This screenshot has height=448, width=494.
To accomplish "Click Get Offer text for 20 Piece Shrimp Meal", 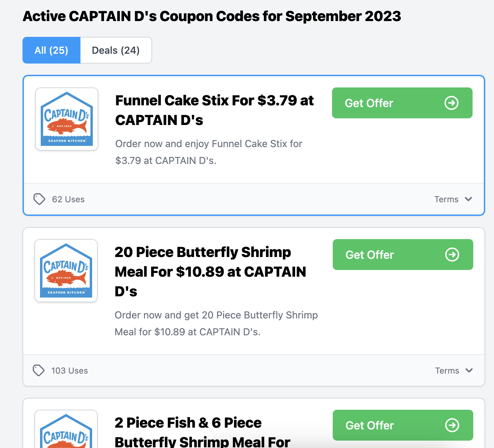I will click(x=370, y=255).
